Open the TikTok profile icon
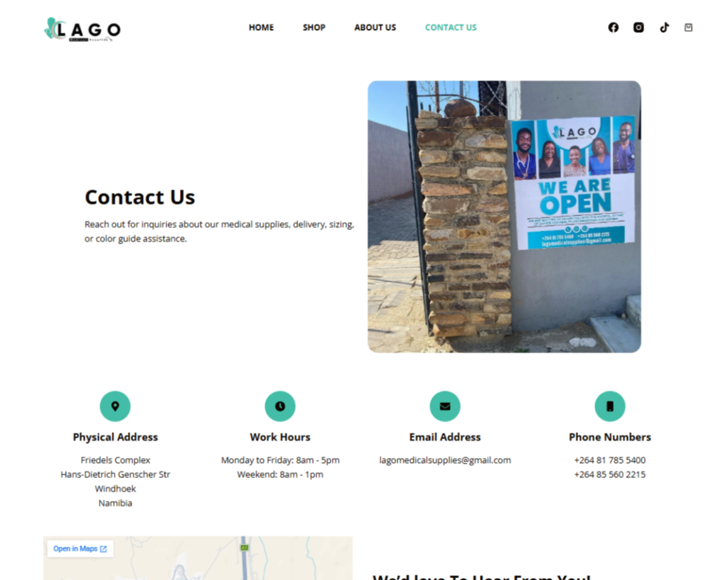Viewport: 728px width, 580px height. click(665, 28)
